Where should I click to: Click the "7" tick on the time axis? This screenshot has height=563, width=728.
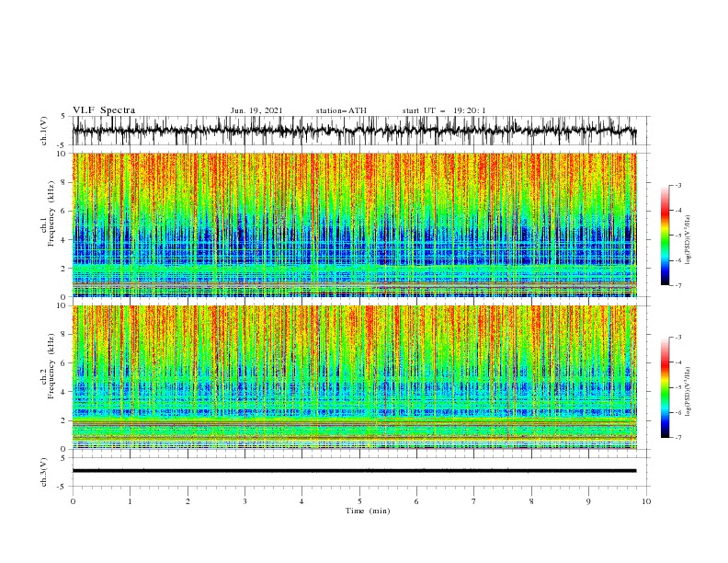(474, 501)
